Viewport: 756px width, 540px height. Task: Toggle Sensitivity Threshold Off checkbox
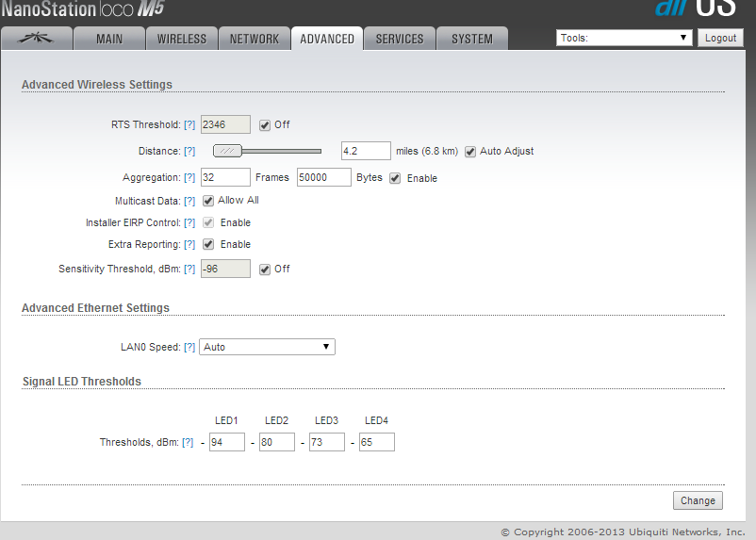[x=265, y=270]
